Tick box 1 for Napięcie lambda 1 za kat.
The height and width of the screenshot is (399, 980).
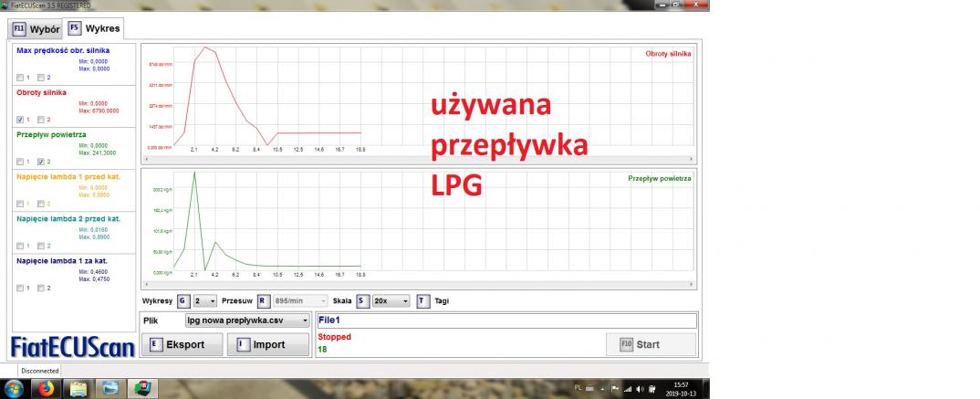[x=20, y=289]
